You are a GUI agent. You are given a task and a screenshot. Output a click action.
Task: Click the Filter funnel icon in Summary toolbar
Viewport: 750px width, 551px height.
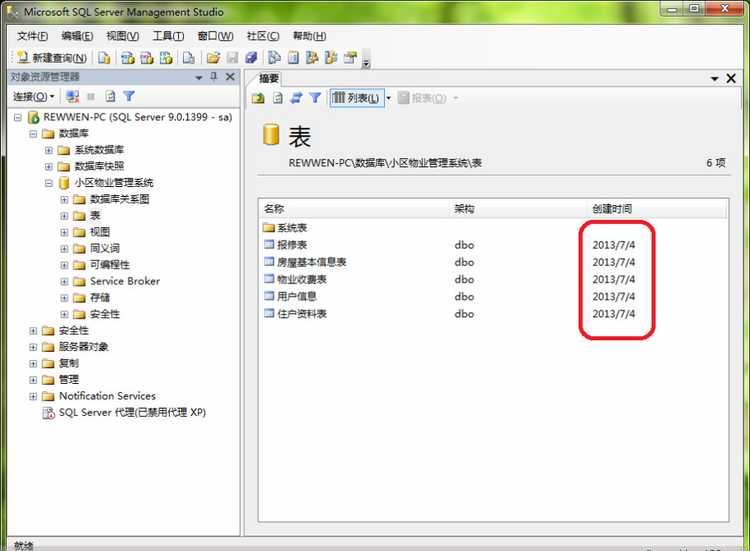315,98
